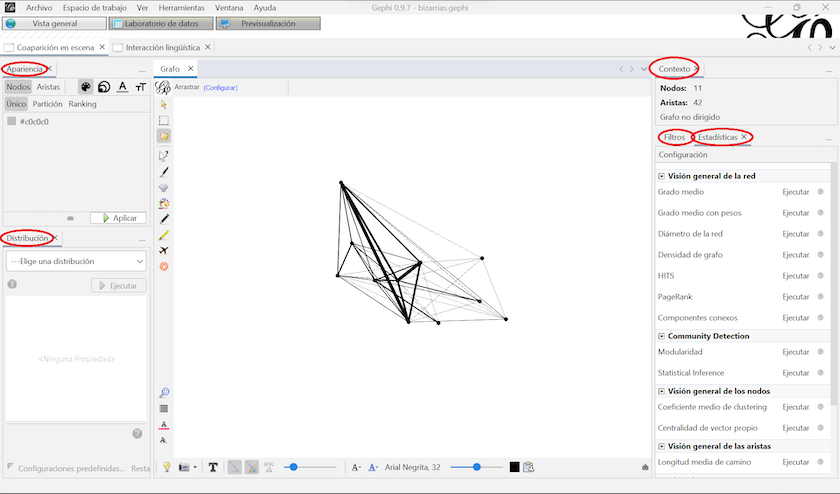Select the rectangle selection tool
Viewport: 840px width, 494px height.
[x=164, y=120]
